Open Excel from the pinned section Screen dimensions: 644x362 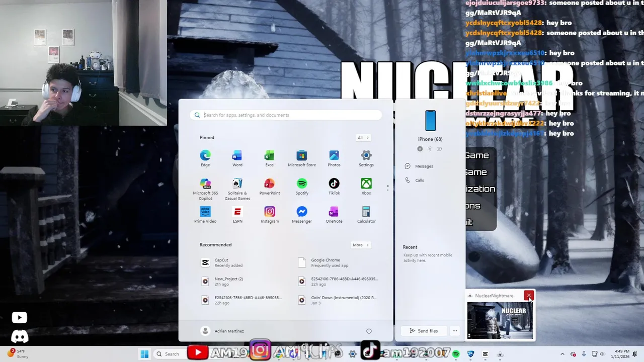click(270, 158)
